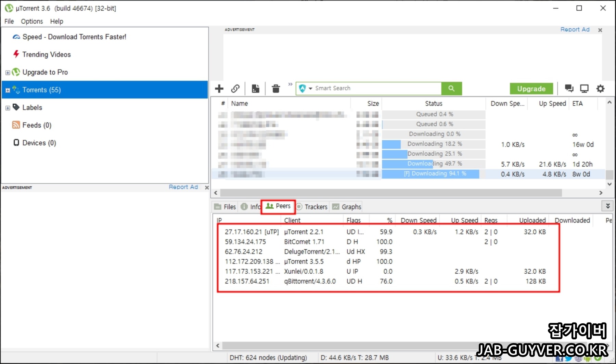Viewport: 616px width, 364px height.
Task: Expand the Torrents (55) tree node
Action: tap(8, 90)
